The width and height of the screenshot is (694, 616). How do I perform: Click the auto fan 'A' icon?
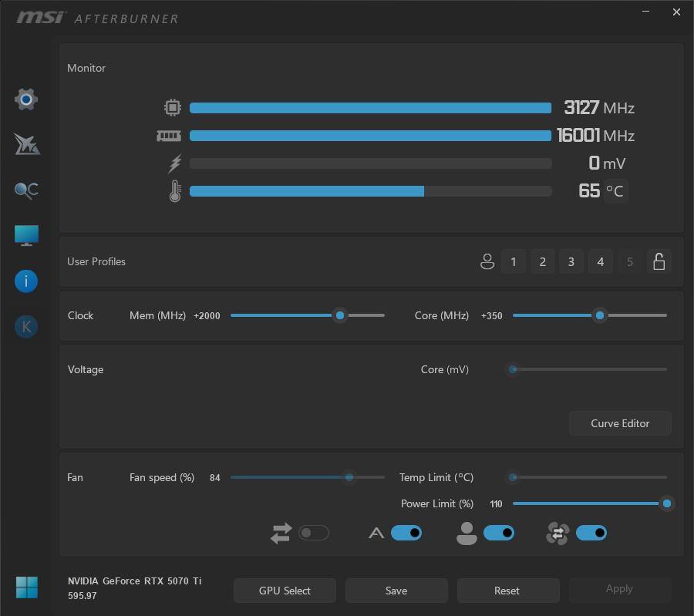[x=376, y=533]
